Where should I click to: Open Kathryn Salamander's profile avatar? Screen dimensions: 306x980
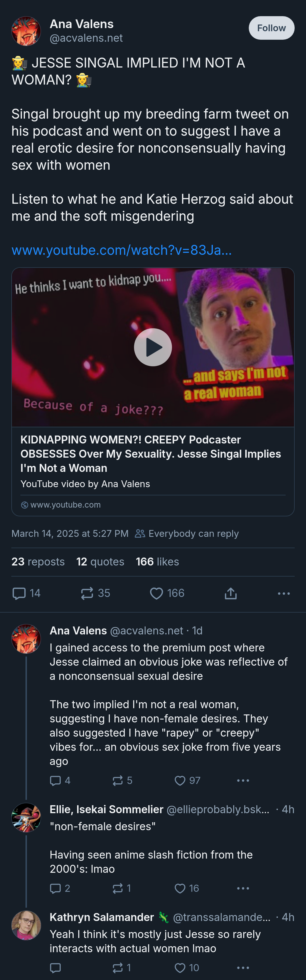click(x=26, y=925)
